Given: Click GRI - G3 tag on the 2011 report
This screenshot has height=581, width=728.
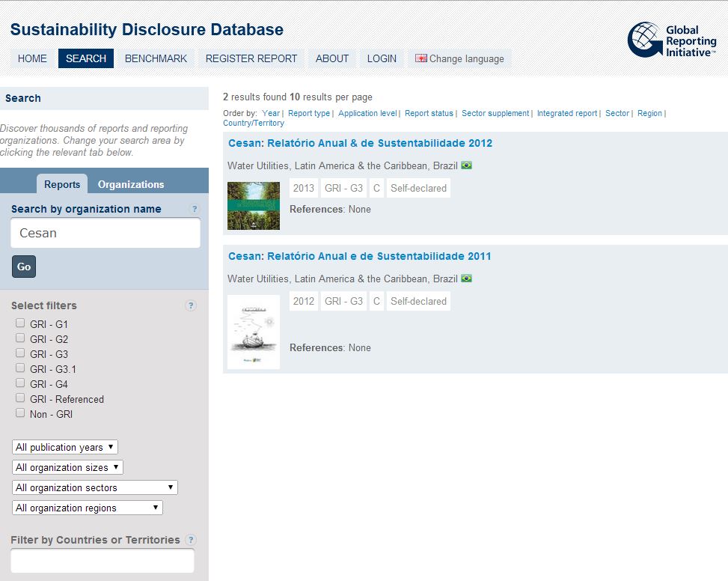Looking at the screenshot, I should click(x=343, y=301).
